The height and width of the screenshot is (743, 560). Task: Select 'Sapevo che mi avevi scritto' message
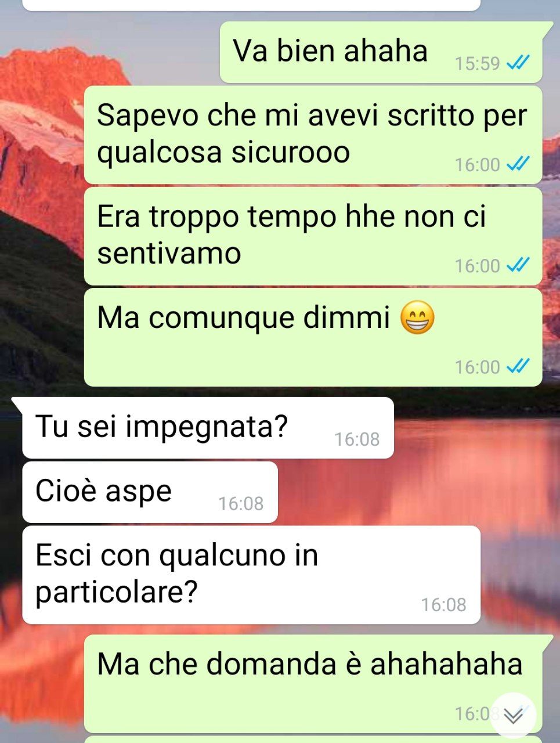click(313, 135)
